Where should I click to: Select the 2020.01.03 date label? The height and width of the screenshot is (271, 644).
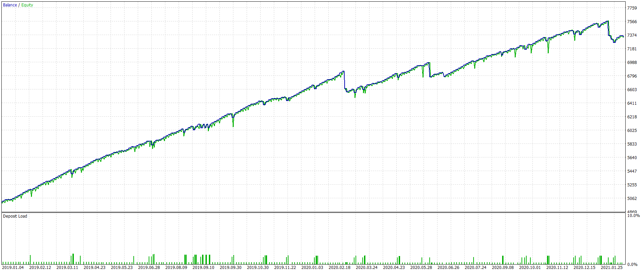(312, 268)
